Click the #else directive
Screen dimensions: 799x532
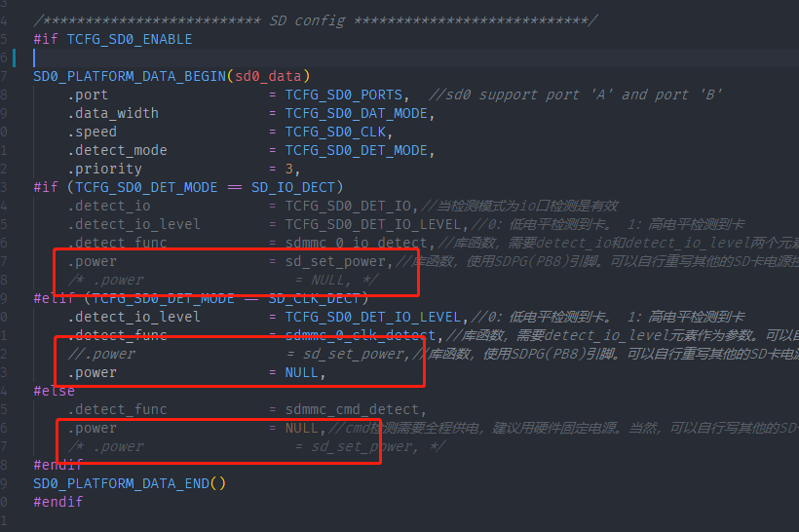(54, 391)
